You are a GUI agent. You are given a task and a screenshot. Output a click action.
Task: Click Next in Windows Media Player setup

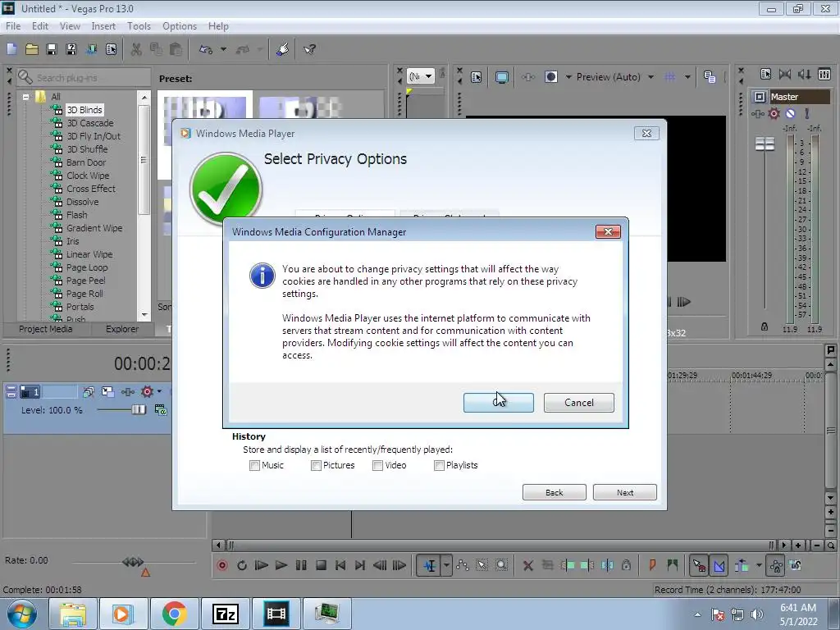624,492
